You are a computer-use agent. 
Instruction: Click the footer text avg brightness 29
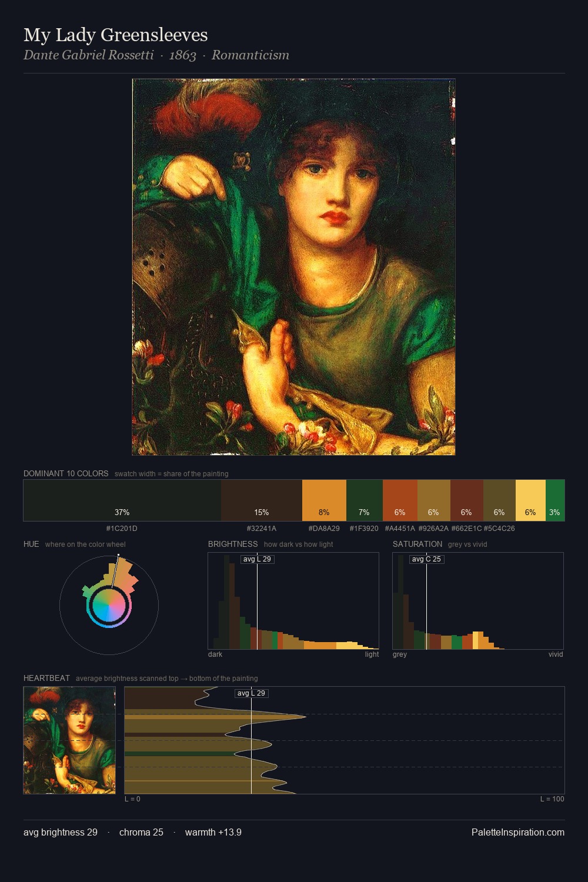click(x=61, y=832)
